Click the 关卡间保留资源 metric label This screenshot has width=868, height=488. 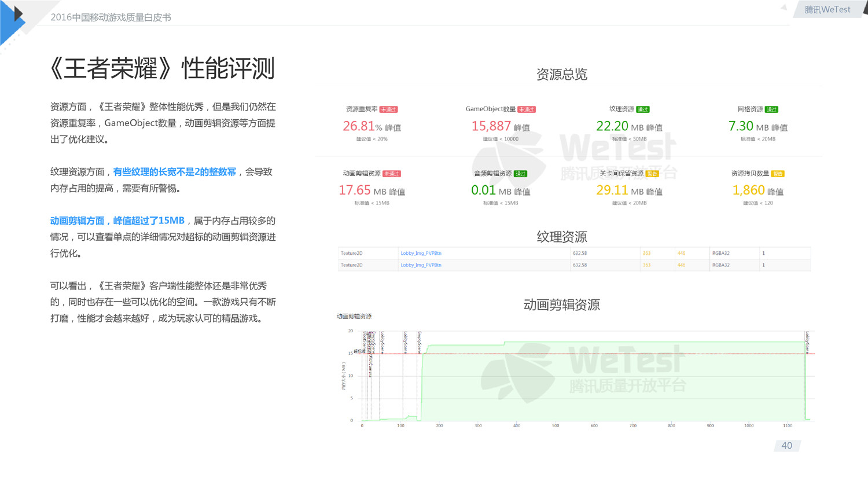621,173
